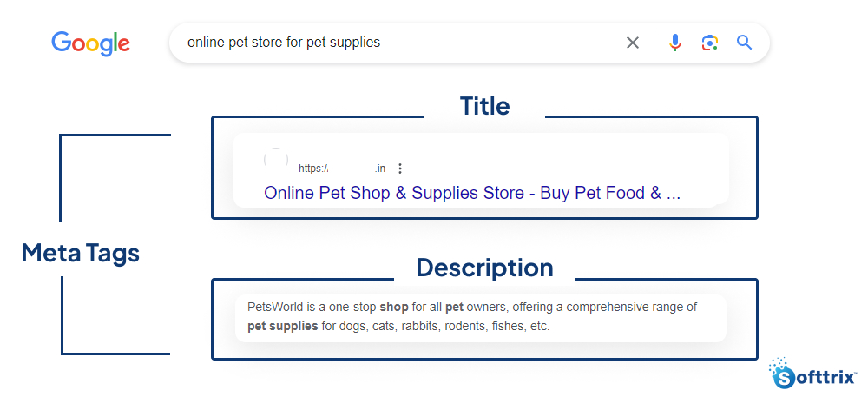
Task: Click the PetsWorld description snippet
Action: pyautogui.click(x=472, y=316)
